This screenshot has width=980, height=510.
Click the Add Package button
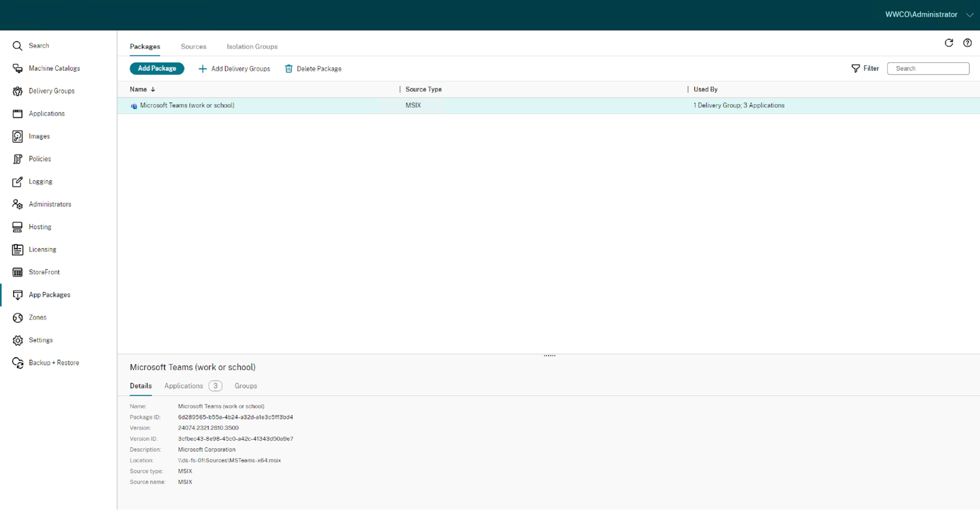[157, 69]
